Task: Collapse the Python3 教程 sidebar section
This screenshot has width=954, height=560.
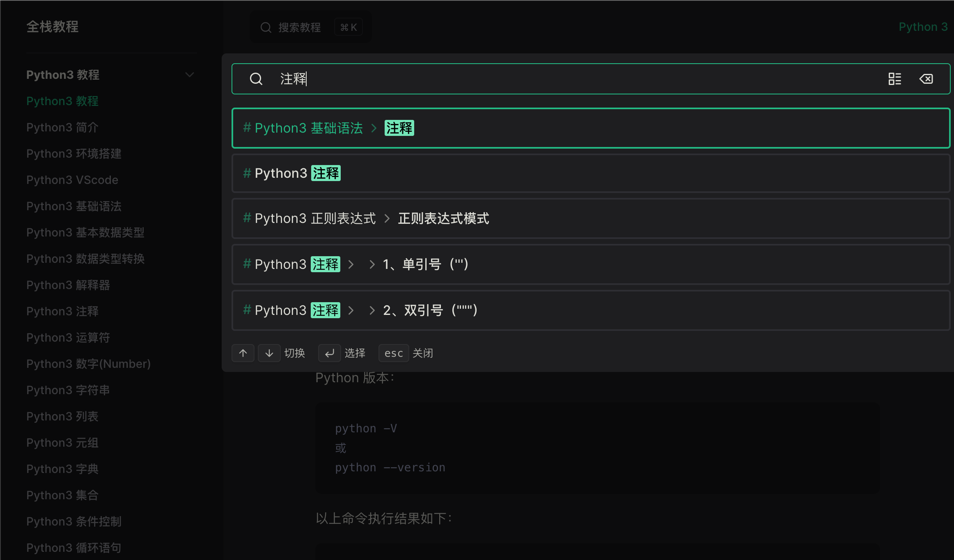Action: [x=189, y=75]
